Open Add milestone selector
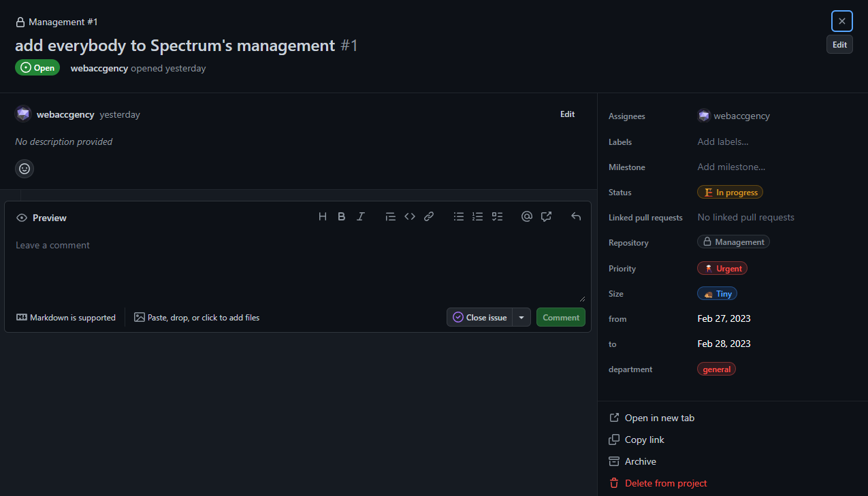The width and height of the screenshot is (868, 496). pos(731,167)
